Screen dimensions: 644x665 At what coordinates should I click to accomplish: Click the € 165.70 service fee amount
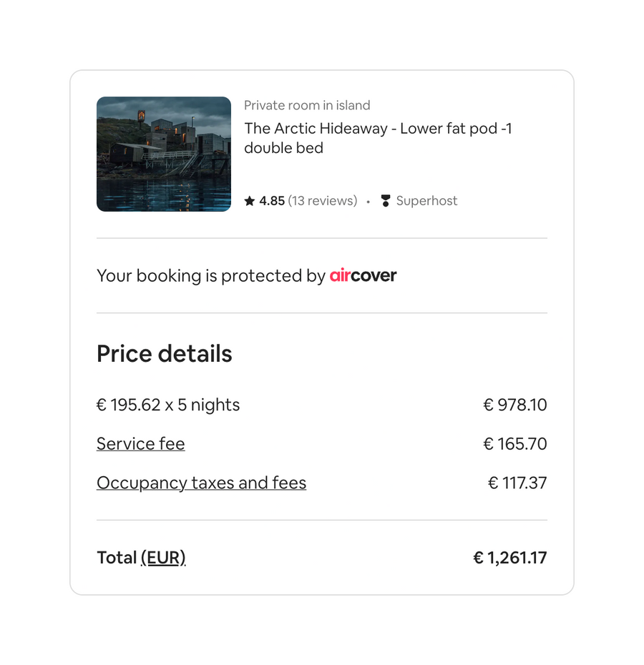tap(514, 443)
